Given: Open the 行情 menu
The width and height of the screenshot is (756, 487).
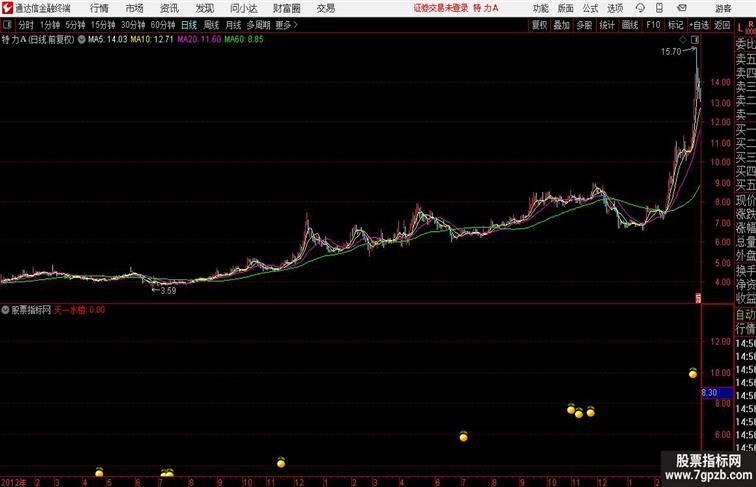Looking at the screenshot, I should click(x=99, y=8).
